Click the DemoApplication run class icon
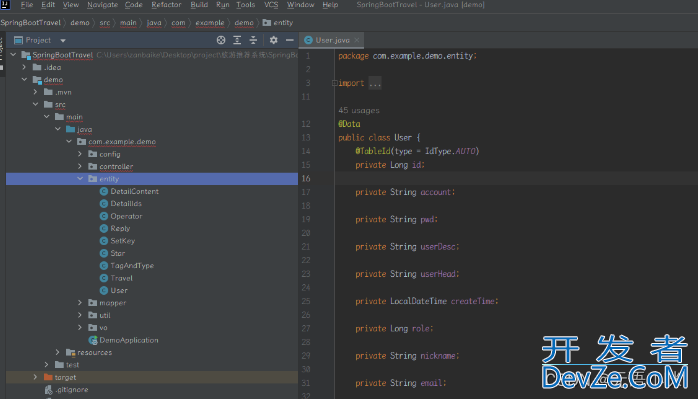 (93, 340)
